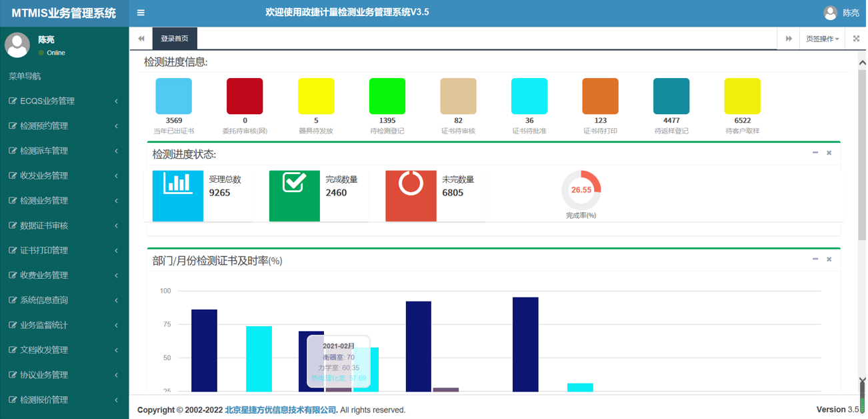Click the green checkmark 完成数量 icon
868x419 pixels.
tap(294, 195)
